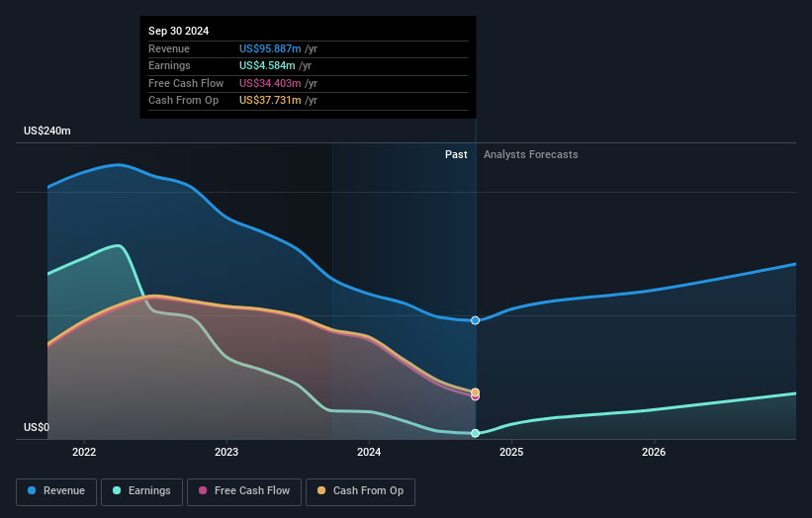Toggle the Free Cash Flow legend button
The width and height of the screenshot is (812, 518).
(244, 491)
